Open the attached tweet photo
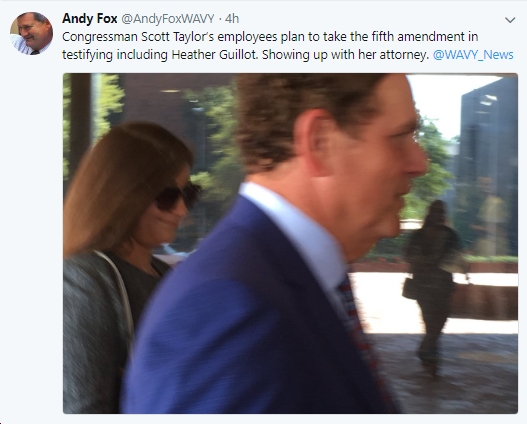527x424 pixels. [290, 243]
